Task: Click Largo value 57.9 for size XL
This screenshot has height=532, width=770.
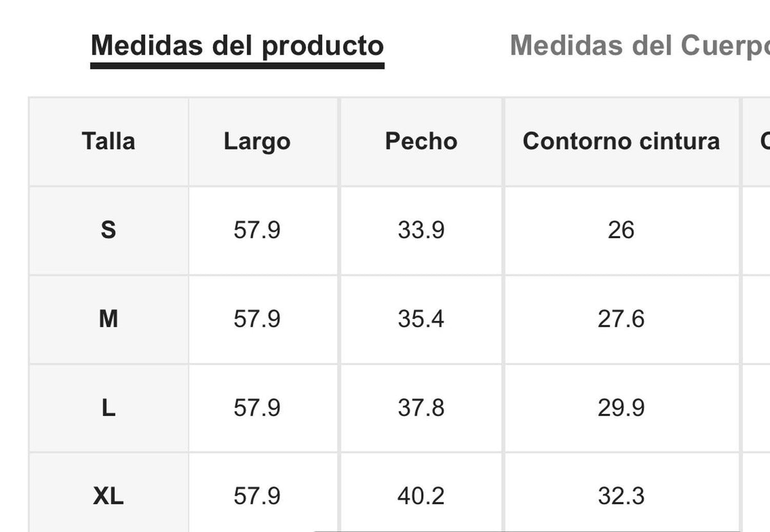Action: click(x=257, y=496)
